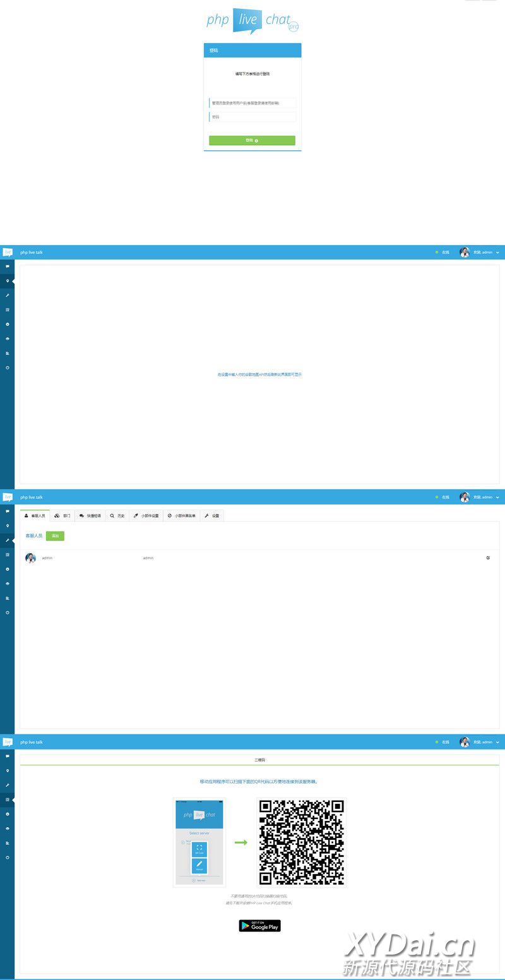The height and width of the screenshot is (980, 505).
Task: Click power icon in 客服人员 screen sidebar
Action: [x=8, y=612]
